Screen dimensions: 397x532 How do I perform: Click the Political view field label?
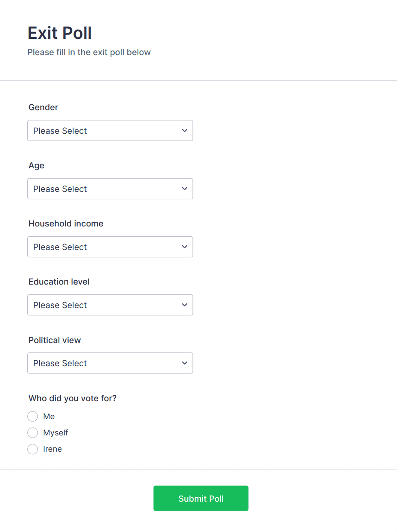pyautogui.click(x=55, y=340)
